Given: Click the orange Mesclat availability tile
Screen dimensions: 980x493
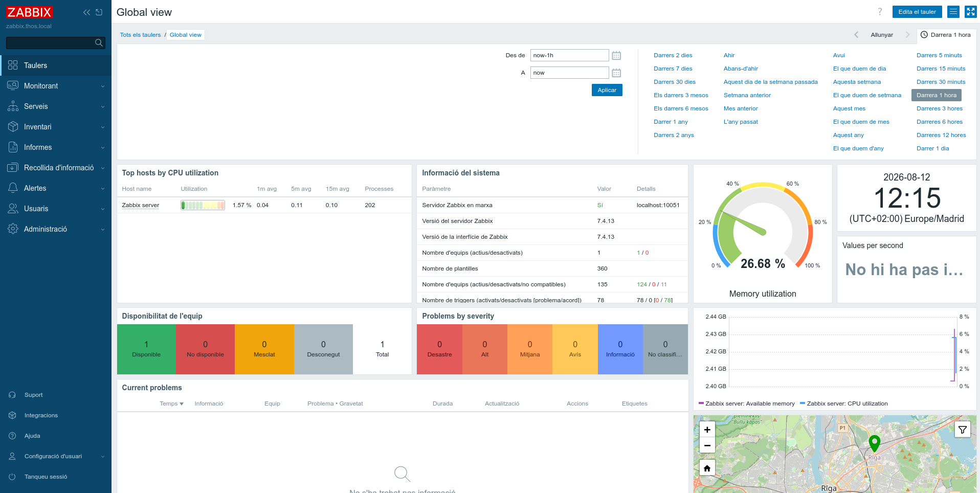Looking at the screenshot, I should pyautogui.click(x=264, y=349).
